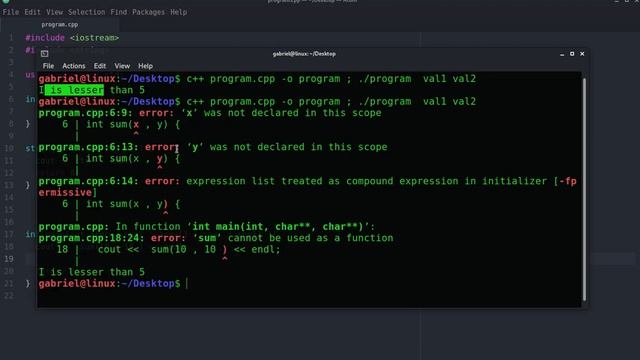Open the Atom Find menu

[118, 12]
